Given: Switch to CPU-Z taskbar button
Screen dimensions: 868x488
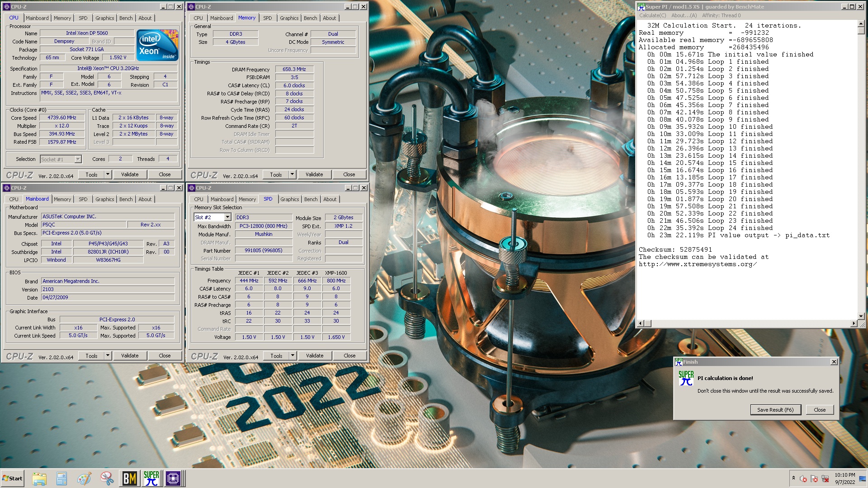Looking at the screenshot, I should click(173, 479).
